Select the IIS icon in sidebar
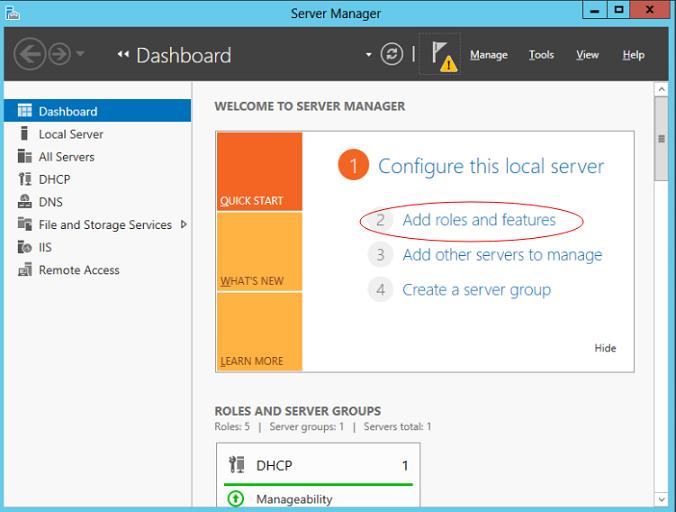The image size is (676, 512). pos(25,247)
